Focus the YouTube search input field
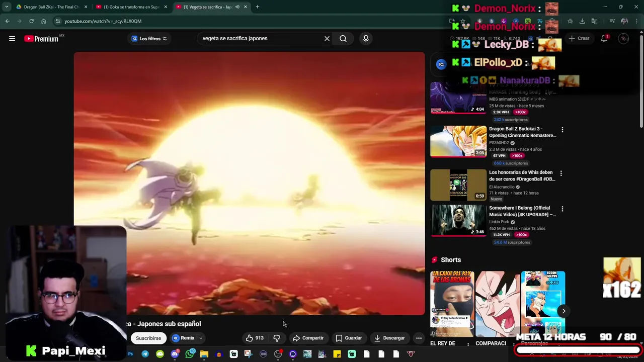The height and width of the screenshot is (362, 644). 261,38
